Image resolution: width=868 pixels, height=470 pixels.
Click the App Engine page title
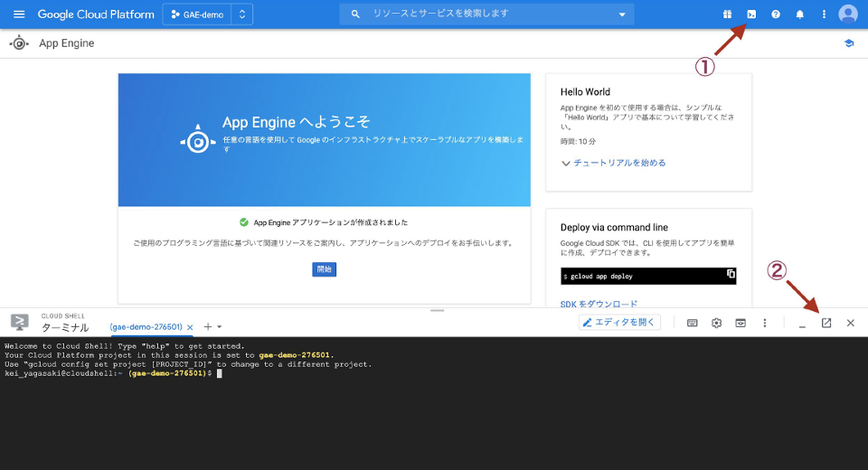point(66,43)
